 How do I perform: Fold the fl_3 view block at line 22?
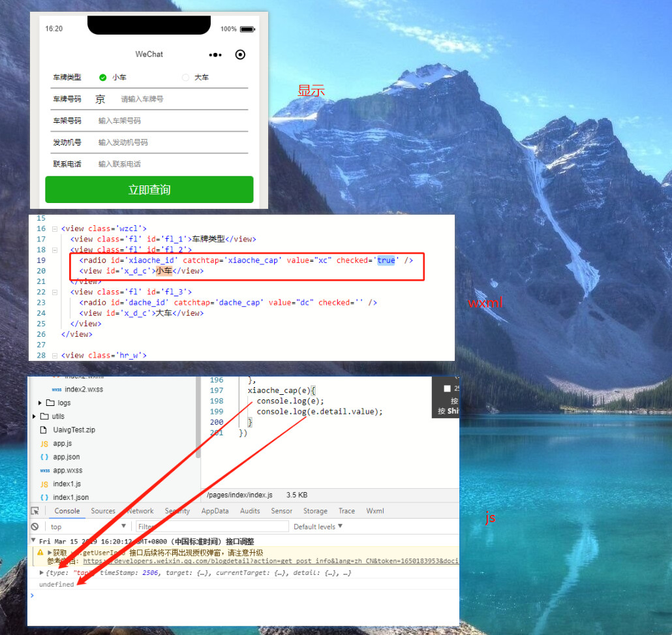54,292
